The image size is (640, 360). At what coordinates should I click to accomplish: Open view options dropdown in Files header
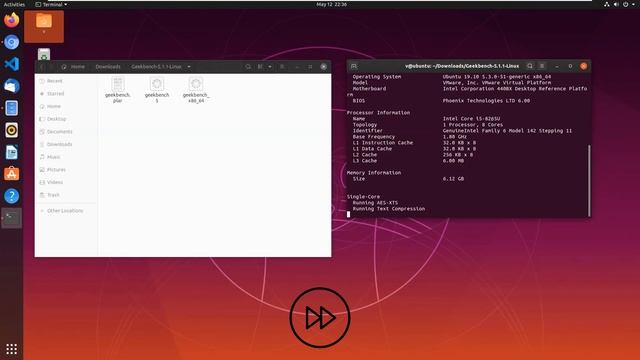tap(270, 67)
